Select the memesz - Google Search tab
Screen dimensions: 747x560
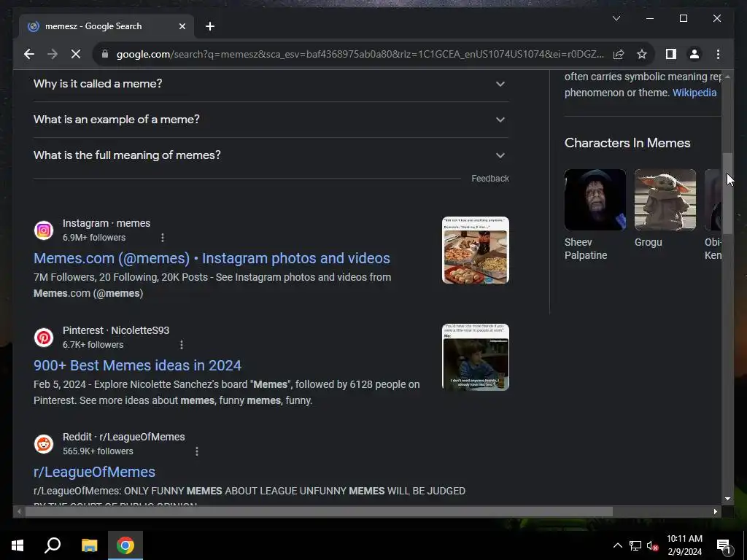[106, 27]
